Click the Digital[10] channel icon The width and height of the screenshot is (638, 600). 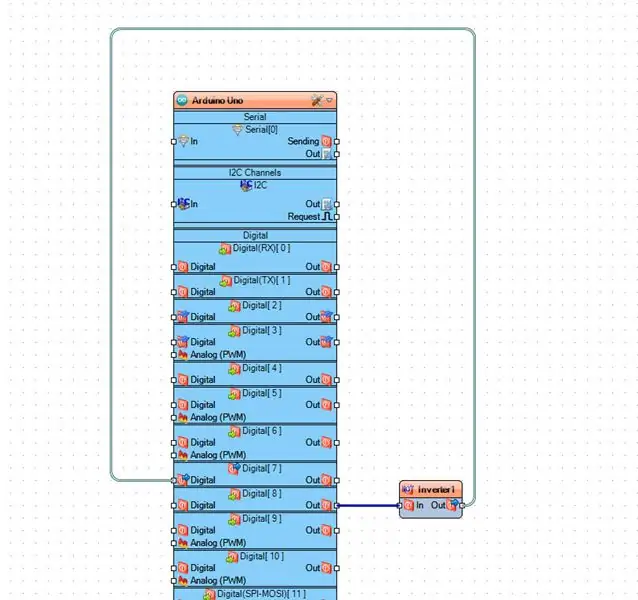tap(232, 557)
